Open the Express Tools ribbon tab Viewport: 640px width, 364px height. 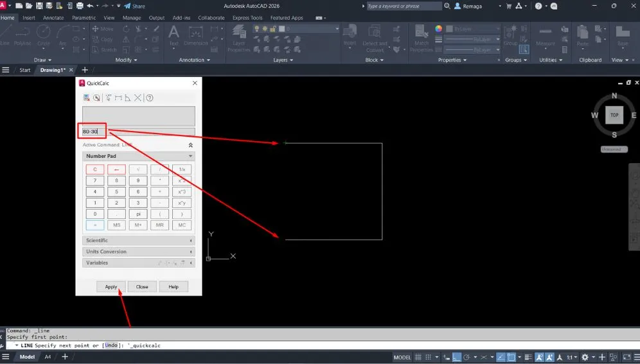247,18
